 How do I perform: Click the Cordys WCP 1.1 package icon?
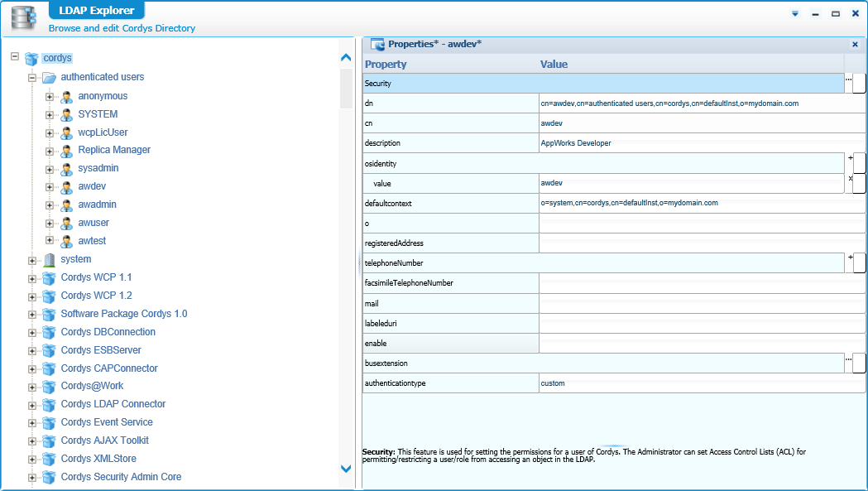(x=50, y=278)
